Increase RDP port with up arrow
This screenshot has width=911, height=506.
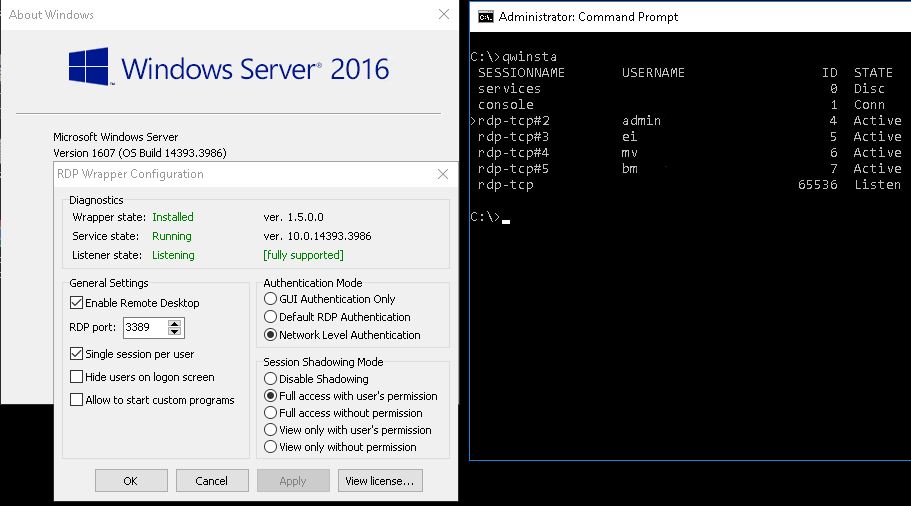(x=174, y=323)
